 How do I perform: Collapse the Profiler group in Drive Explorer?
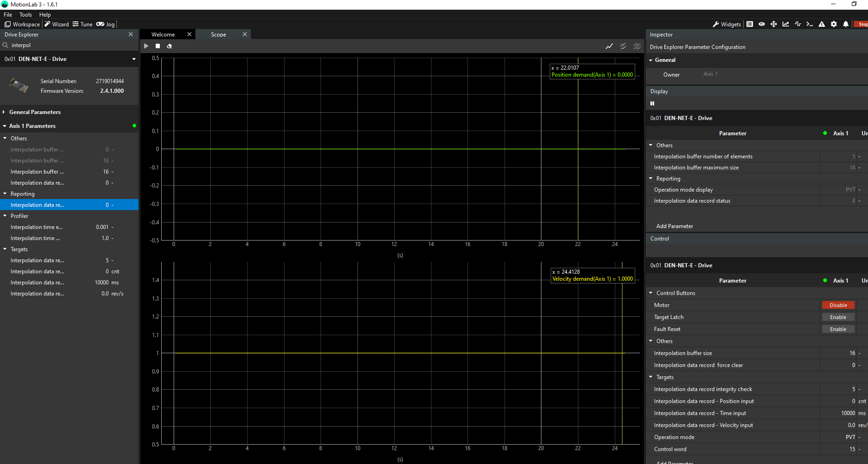coord(5,216)
